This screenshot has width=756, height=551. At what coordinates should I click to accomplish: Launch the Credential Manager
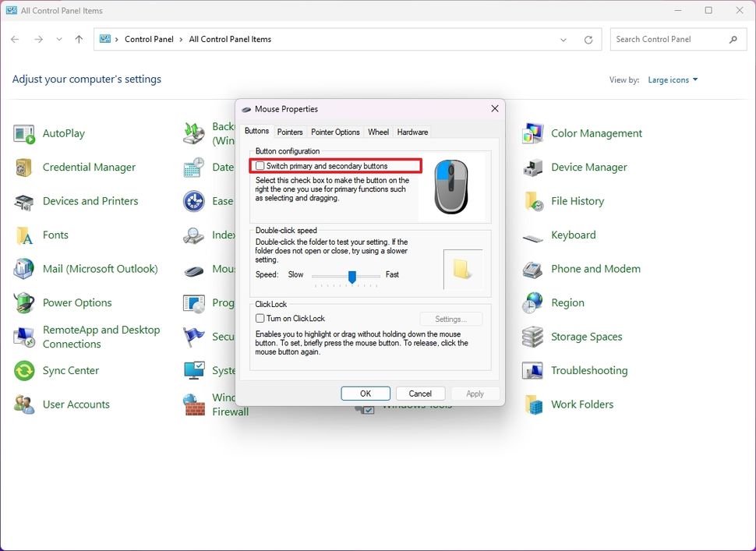click(x=88, y=167)
